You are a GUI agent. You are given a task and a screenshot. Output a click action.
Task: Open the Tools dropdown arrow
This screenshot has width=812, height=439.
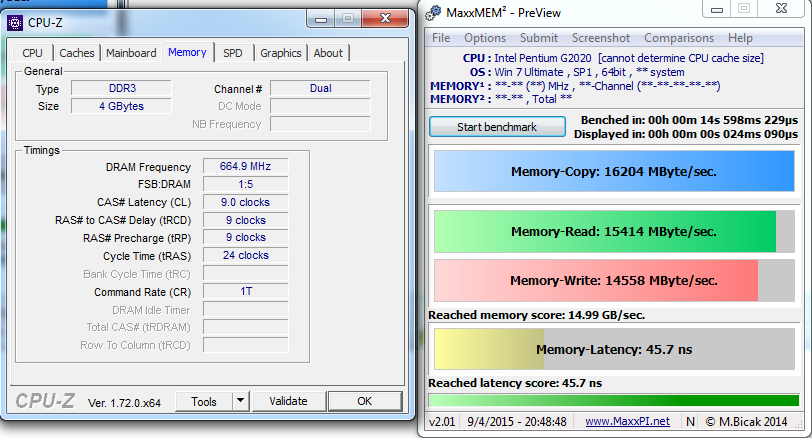(x=241, y=401)
